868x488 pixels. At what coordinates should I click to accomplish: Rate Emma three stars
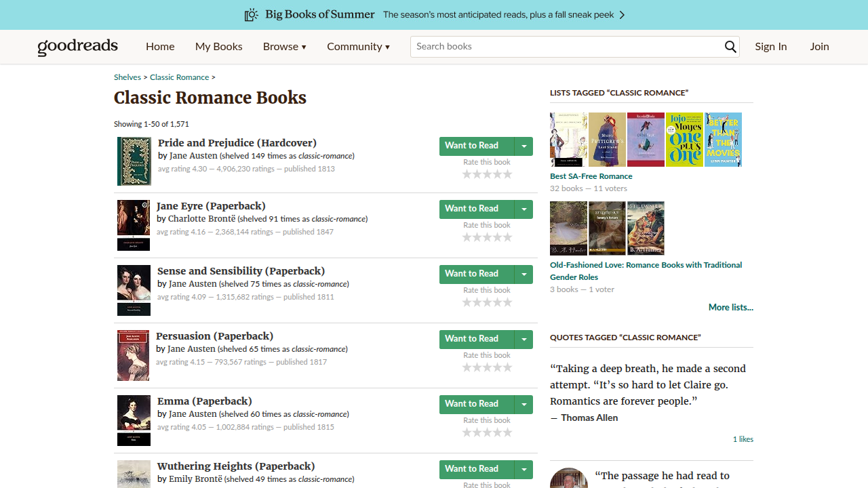click(x=487, y=432)
